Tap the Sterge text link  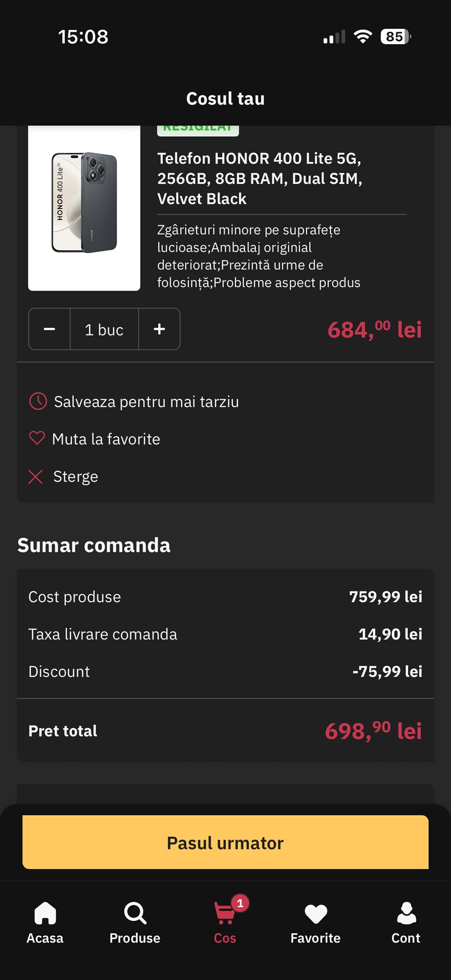[x=75, y=476]
